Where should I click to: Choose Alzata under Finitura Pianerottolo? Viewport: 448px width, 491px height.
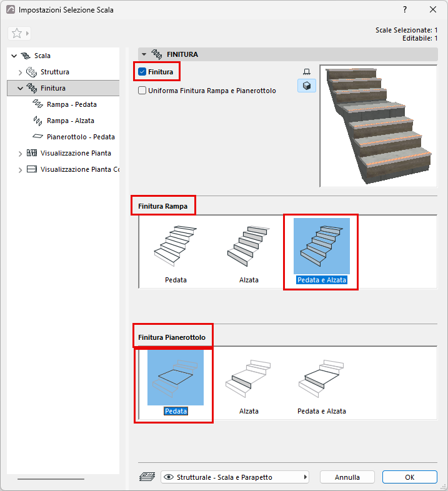pos(249,382)
